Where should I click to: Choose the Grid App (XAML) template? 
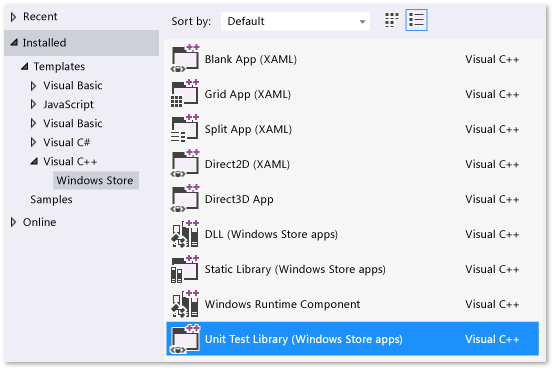pyautogui.click(x=352, y=94)
